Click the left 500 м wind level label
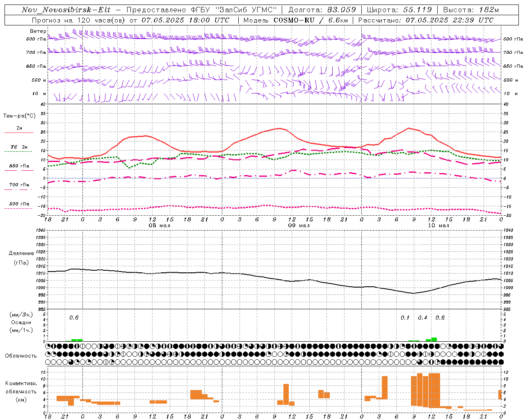Image resolution: width=525 pixels, height=420 pixels. tap(39, 80)
